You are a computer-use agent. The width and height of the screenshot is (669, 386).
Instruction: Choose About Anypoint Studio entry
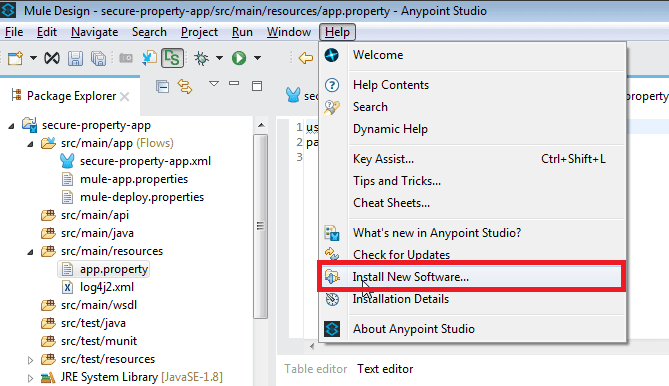(472, 329)
